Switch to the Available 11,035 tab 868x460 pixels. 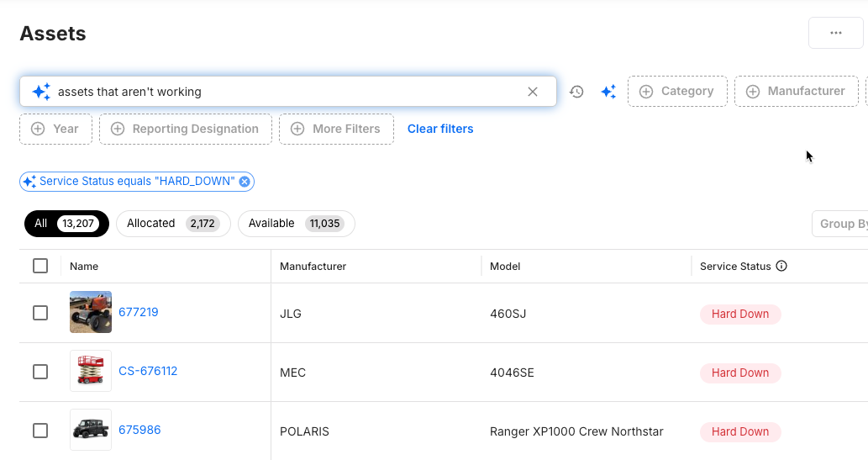coord(296,224)
